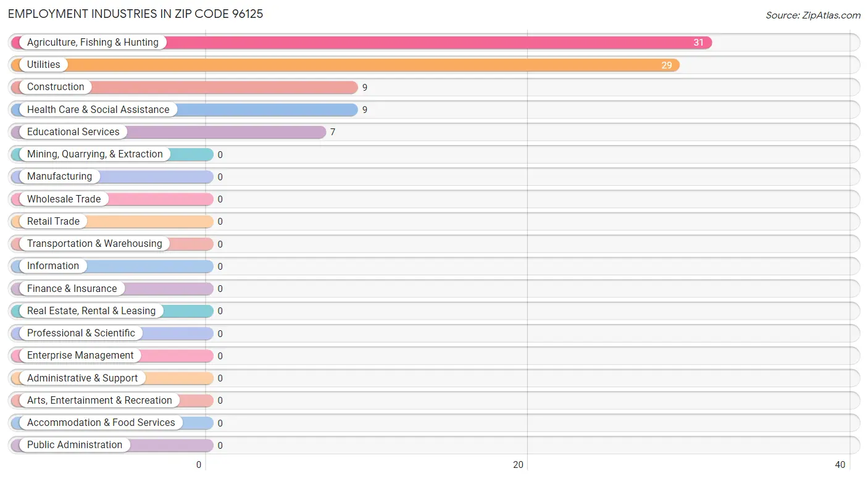Viewport: 868px width, 479px height.
Task: Click the value 0 beside Manufacturing bar
Action: [x=220, y=177]
